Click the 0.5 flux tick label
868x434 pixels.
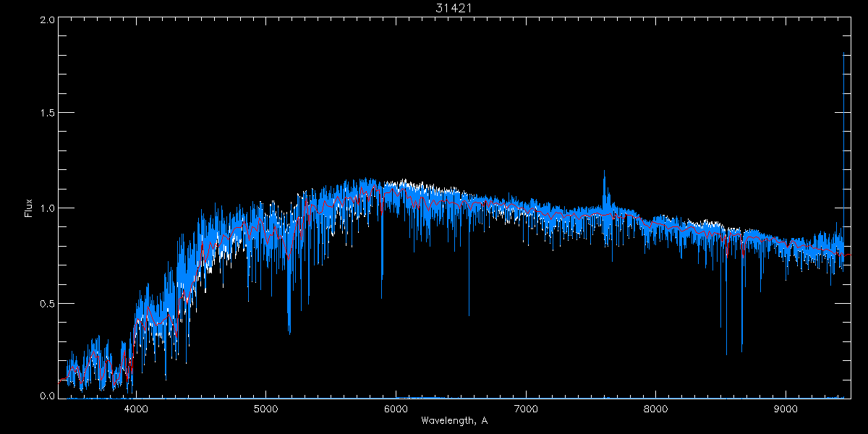coord(47,303)
